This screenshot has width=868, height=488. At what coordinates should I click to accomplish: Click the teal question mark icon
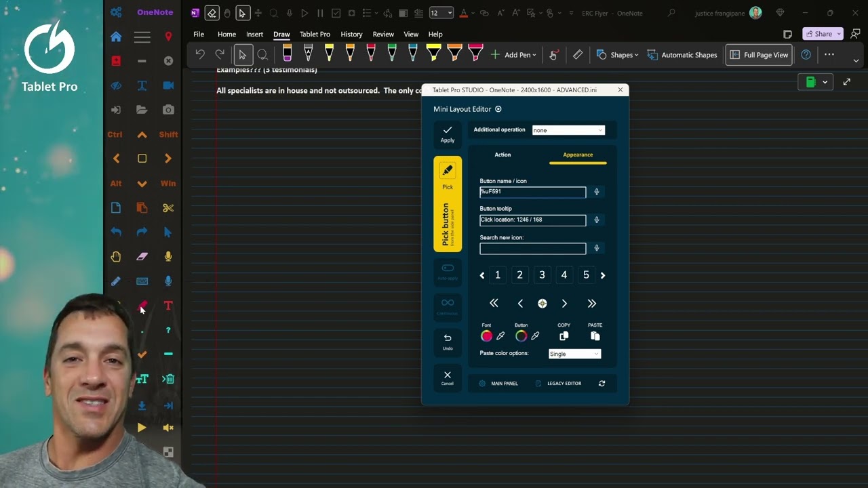coord(168,330)
